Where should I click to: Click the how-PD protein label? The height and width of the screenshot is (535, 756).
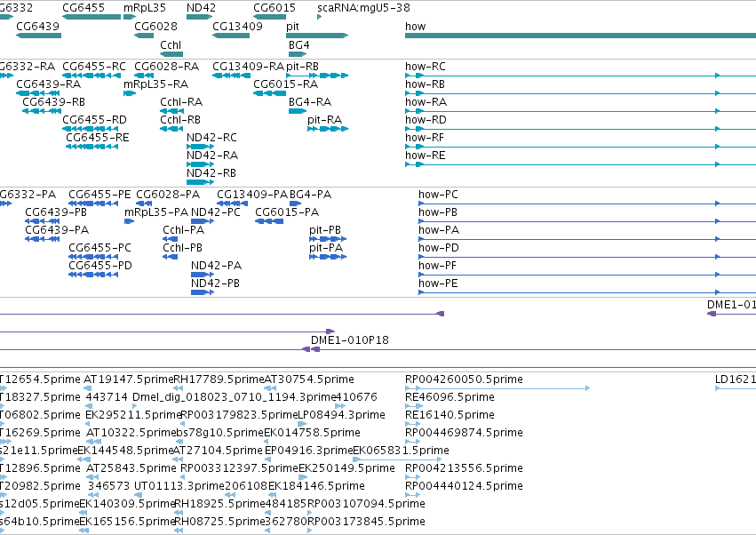pyautogui.click(x=439, y=249)
